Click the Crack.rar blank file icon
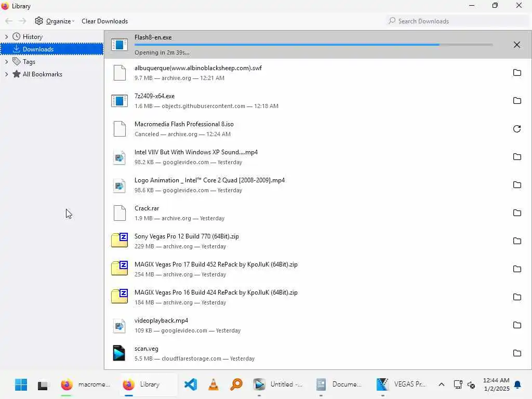 [119, 213]
